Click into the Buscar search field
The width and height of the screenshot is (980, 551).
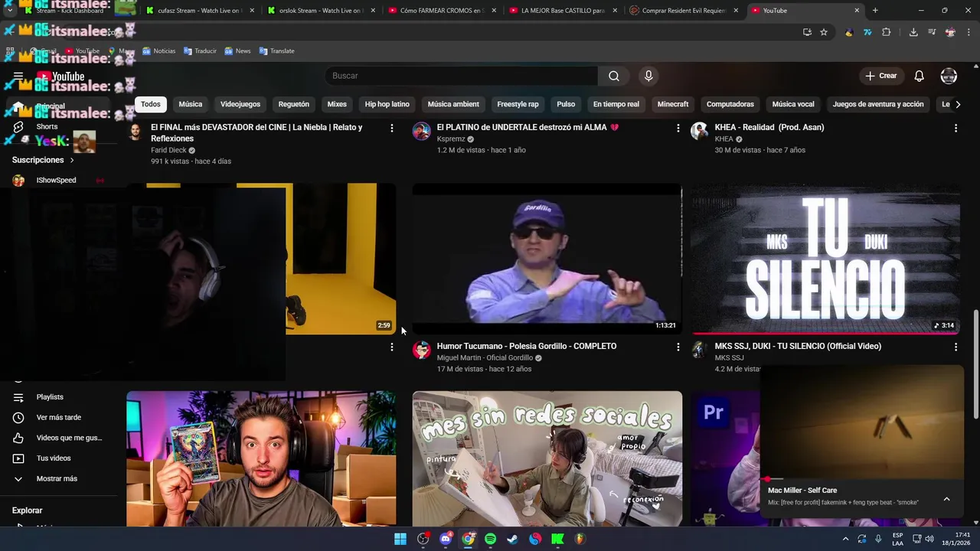[x=462, y=76]
